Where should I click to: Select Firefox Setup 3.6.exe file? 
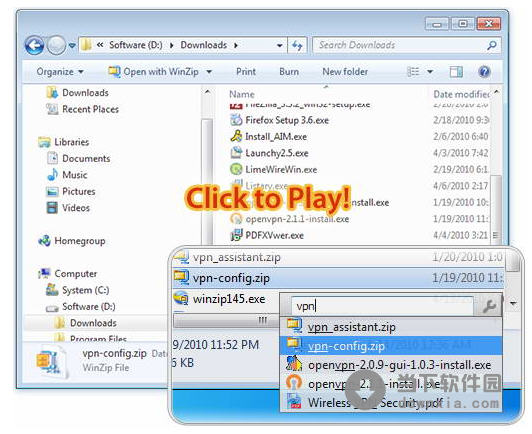click(x=280, y=120)
